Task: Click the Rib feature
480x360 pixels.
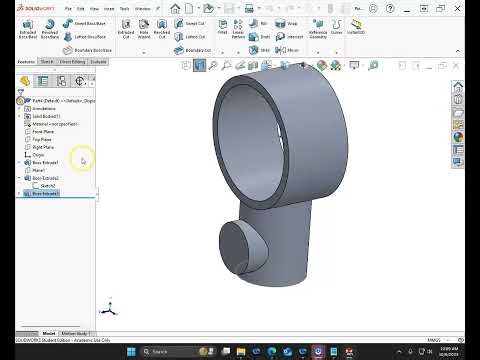Action: (258, 23)
